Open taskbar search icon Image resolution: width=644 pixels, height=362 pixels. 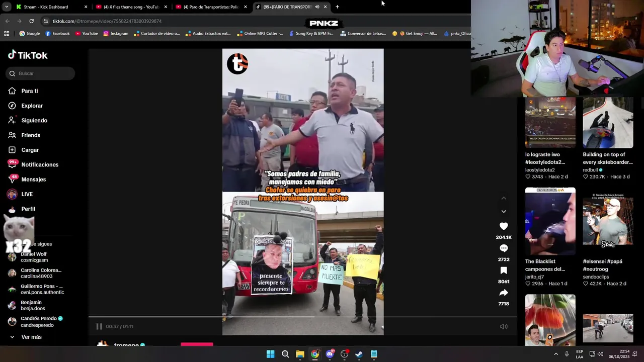point(285,354)
